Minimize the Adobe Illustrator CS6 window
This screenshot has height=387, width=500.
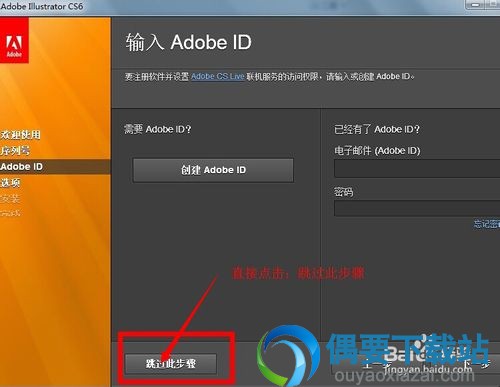(476, 5)
